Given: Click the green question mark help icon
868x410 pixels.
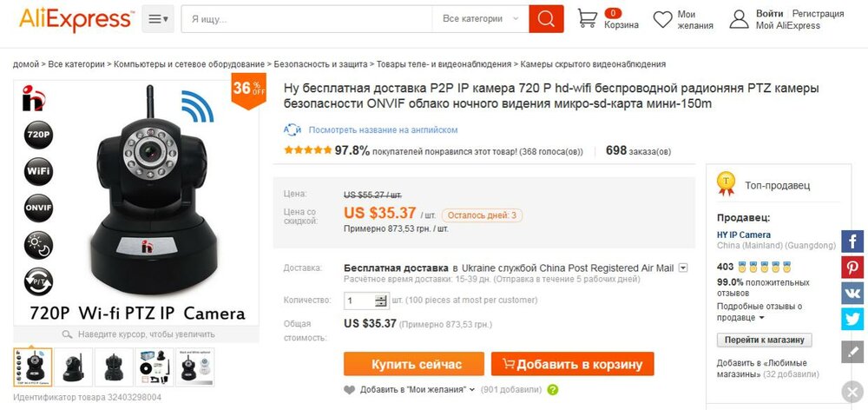Looking at the screenshot, I should 553,390.
